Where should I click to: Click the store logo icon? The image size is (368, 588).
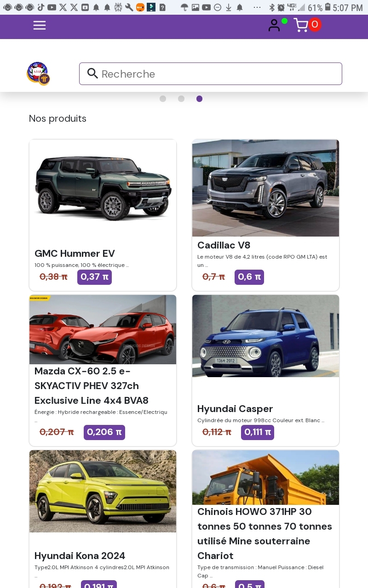38,73
